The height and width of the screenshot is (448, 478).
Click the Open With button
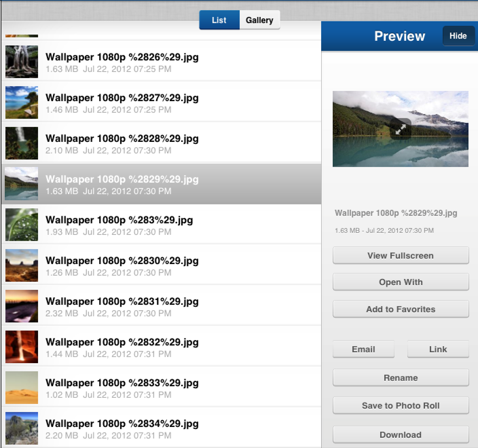point(401,282)
